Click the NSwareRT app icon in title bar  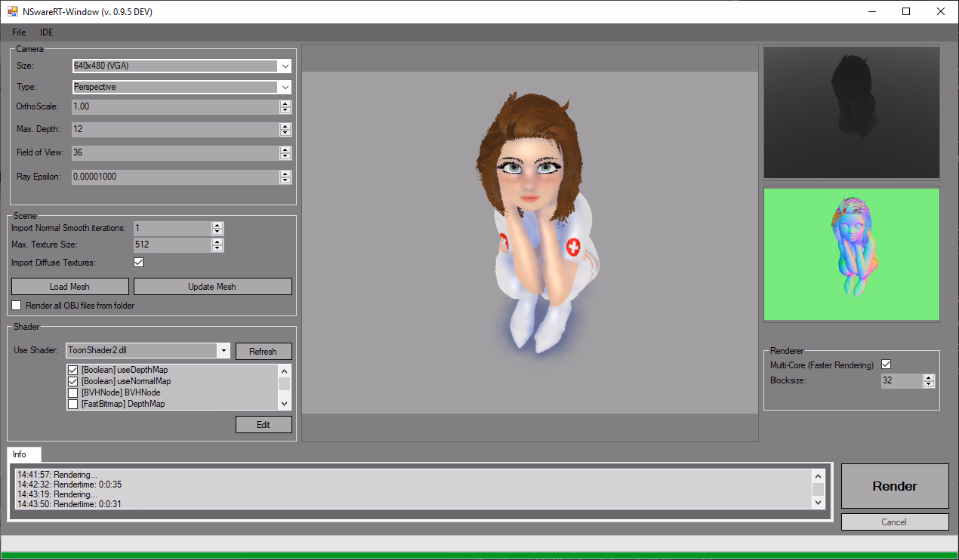pos(12,11)
